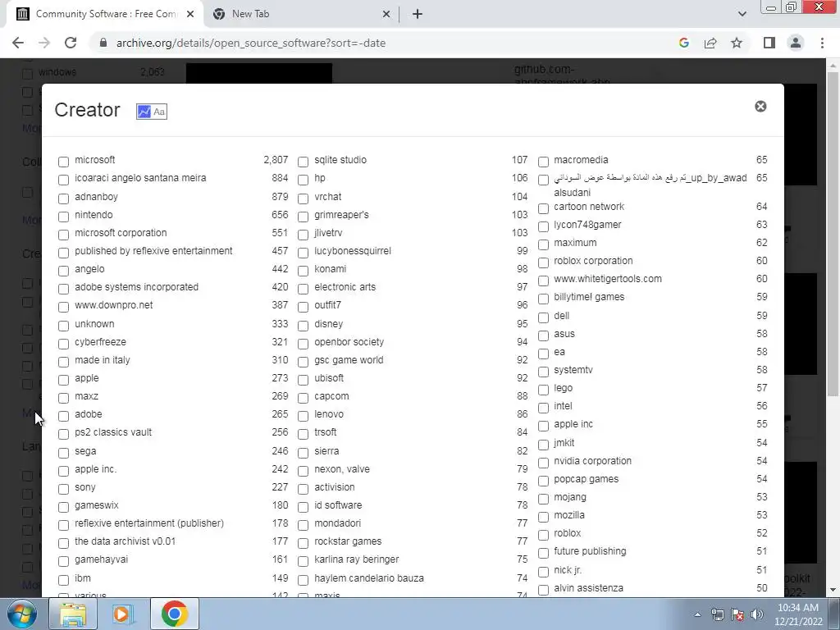Open Action Center flag icon

pyautogui.click(x=737, y=614)
